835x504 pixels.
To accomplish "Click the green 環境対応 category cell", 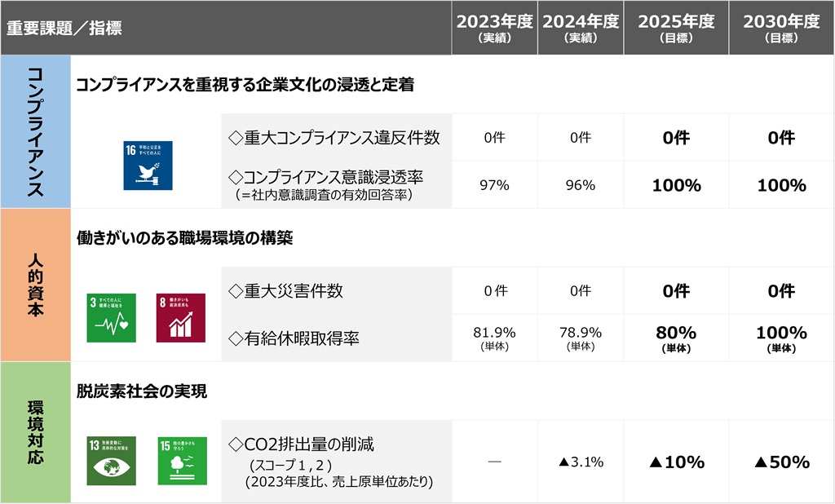I will (x=36, y=432).
